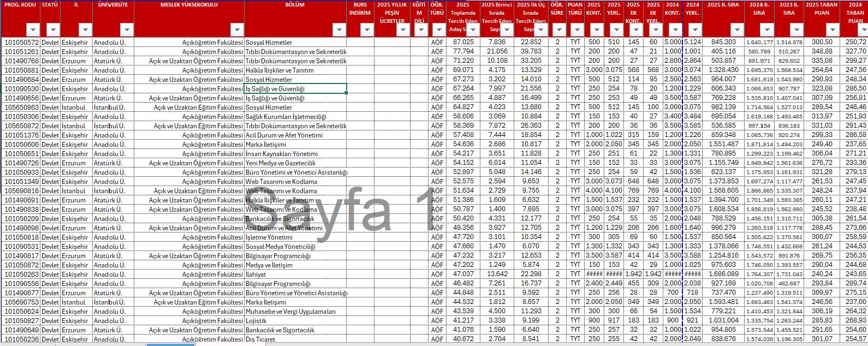Select the program code cell 101050572
Image resolution: width=868 pixels, height=346 pixels.
tap(22, 42)
